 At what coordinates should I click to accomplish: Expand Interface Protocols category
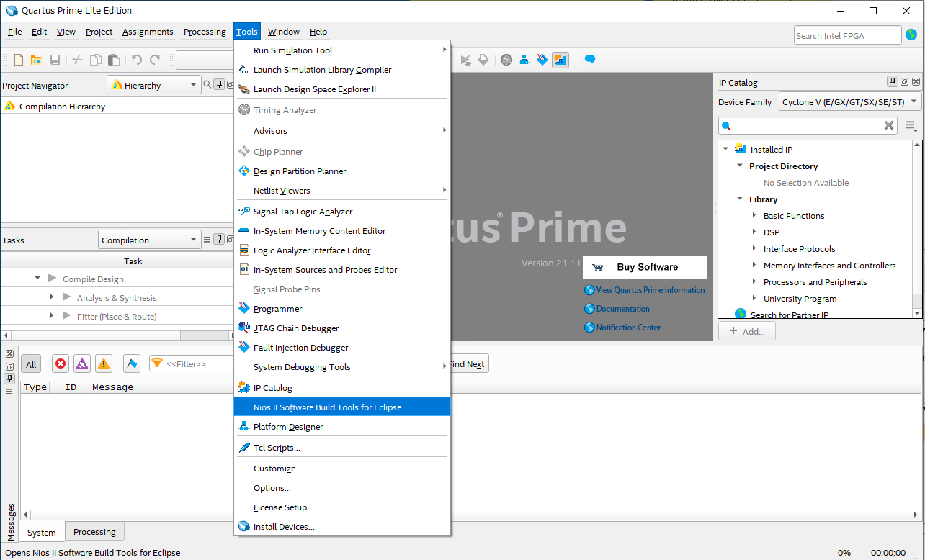pyautogui.click(x=754, y=248)
